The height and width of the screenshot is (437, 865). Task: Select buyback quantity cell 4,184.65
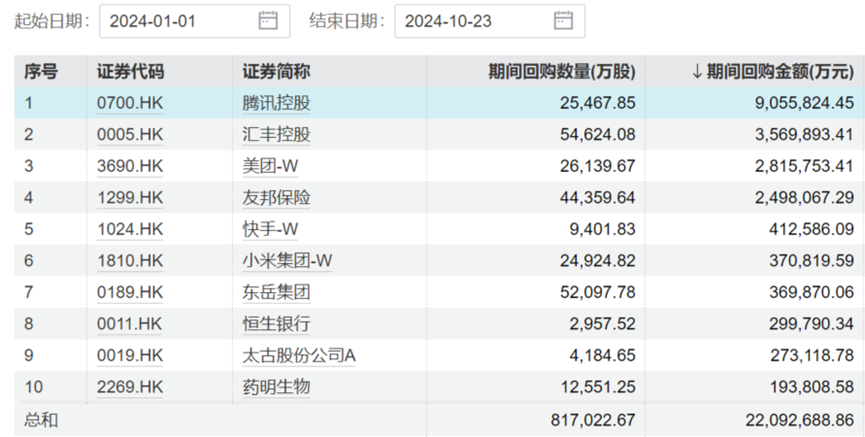pos(602,355)
